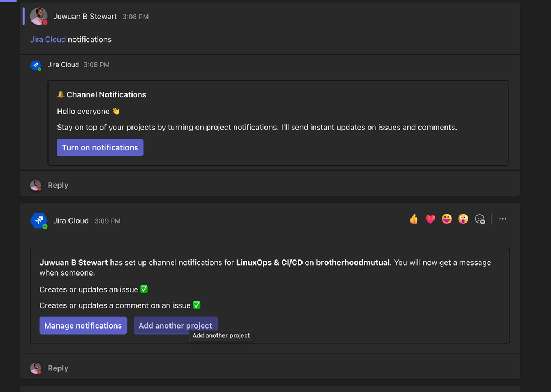Click Manage notifications button
This screenshot has width=551, height=392.
tap(83, 326)
